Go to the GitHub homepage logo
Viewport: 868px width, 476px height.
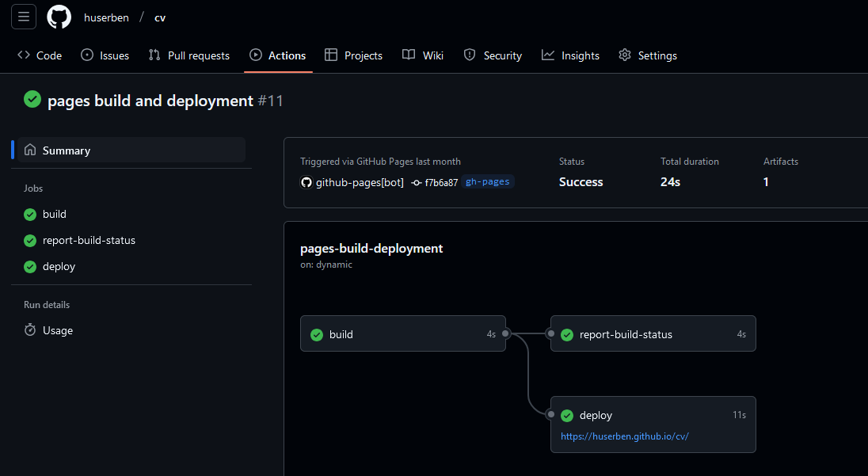tap(59, 17)
